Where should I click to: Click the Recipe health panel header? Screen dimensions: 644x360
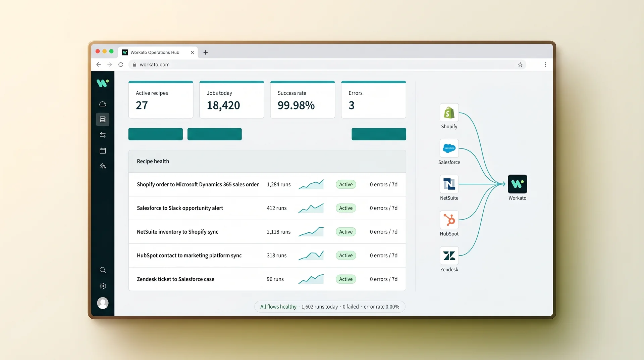coord(267,161)
